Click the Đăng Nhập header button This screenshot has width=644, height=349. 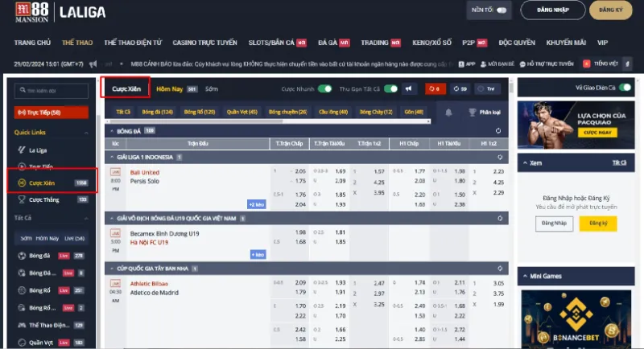(x=553, y=10)
